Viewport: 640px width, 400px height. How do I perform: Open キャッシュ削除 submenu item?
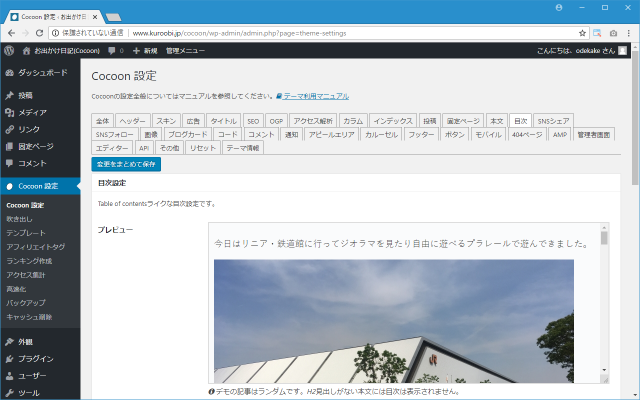29,317
